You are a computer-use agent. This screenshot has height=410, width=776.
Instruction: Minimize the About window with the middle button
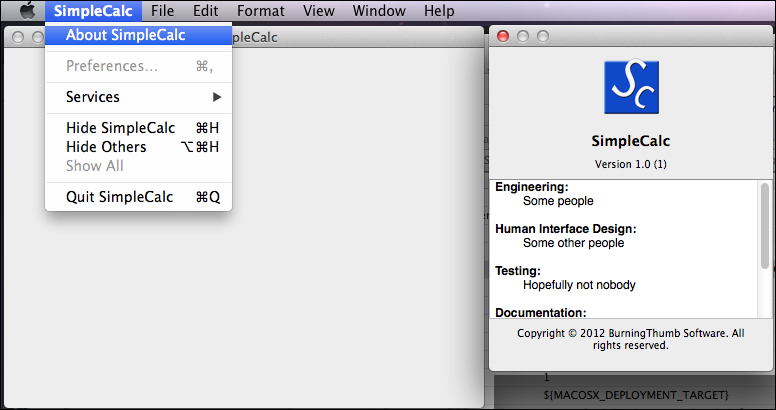(x=523, y=37)
